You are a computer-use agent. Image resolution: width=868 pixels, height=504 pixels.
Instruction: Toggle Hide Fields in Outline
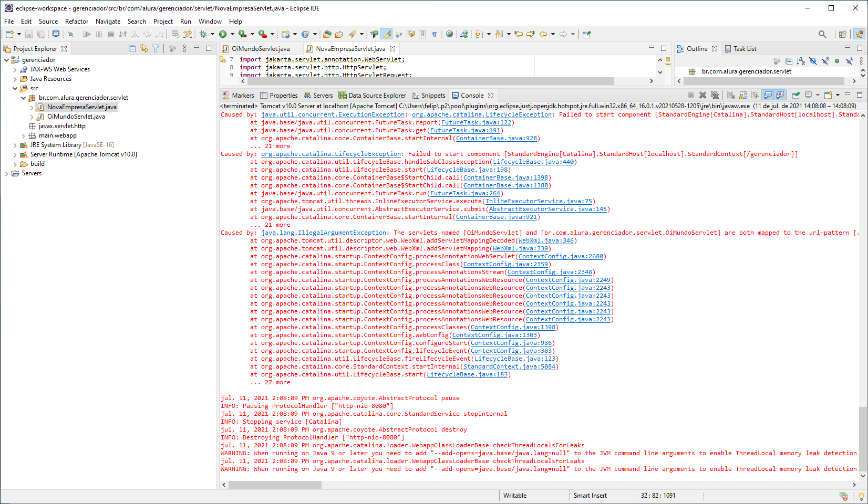(x=813, y=61)
